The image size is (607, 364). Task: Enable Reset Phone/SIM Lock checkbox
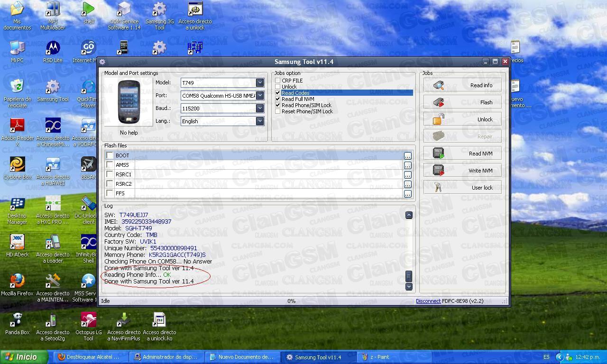point(278,111)
